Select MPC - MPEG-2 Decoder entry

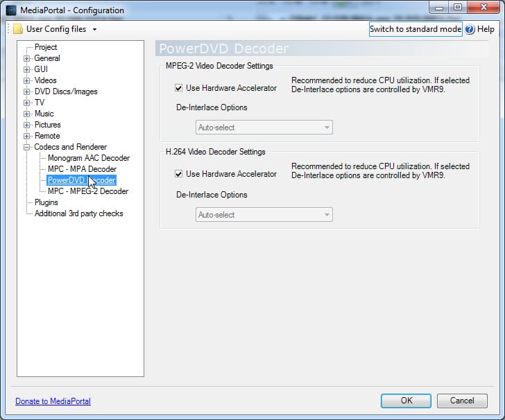point(87,191)
